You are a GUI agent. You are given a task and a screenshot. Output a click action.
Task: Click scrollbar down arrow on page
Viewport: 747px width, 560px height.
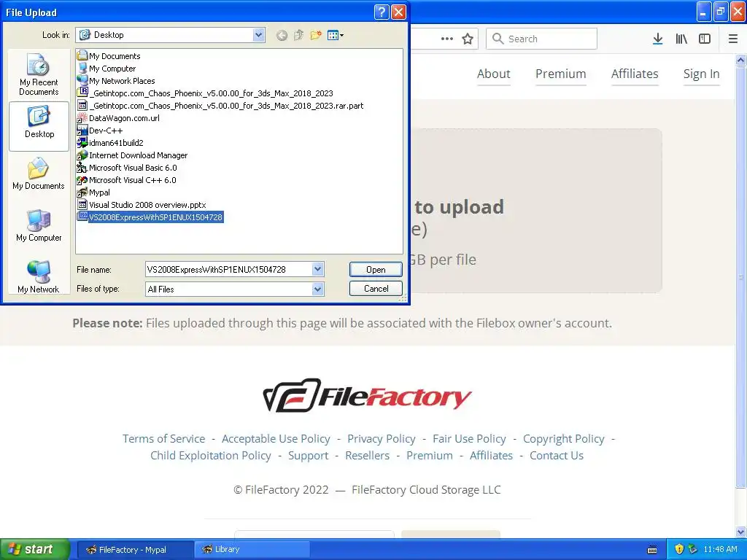pyautogui.click(x=741, y=532)
